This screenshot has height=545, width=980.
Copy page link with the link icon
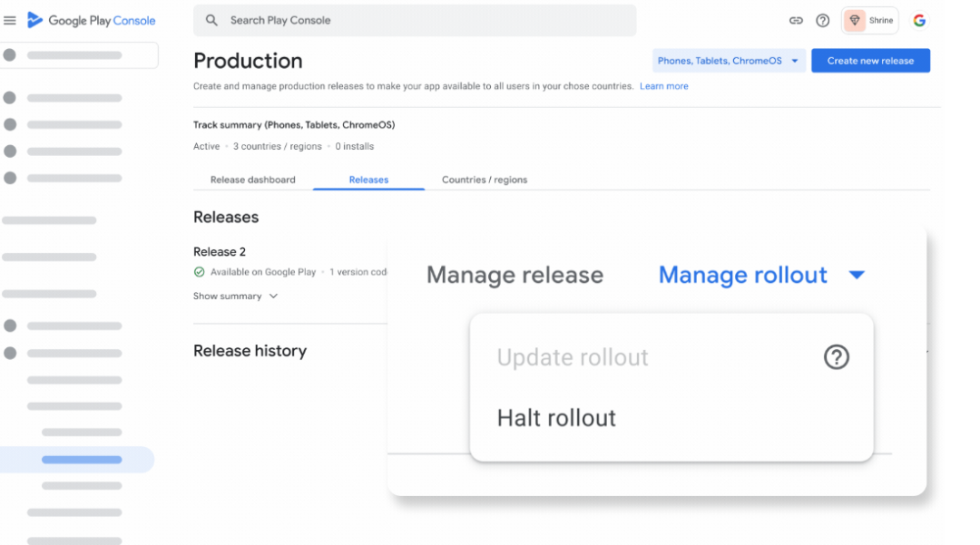pyautogui.click(x=796, y=21)
